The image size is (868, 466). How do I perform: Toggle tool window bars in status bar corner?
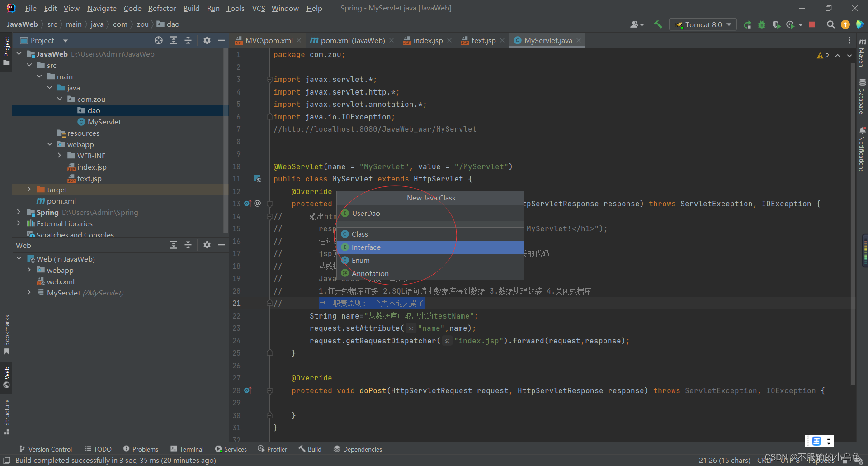tap(7, 460)
